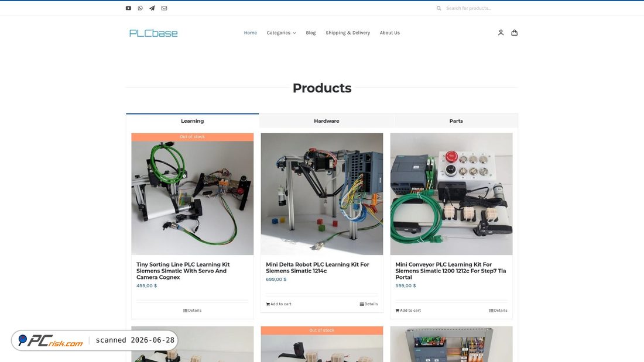View Details of Tiny Sorting Line kit
Image resolution: width=644 pixels, height=362 pixels.
(192, 311)
